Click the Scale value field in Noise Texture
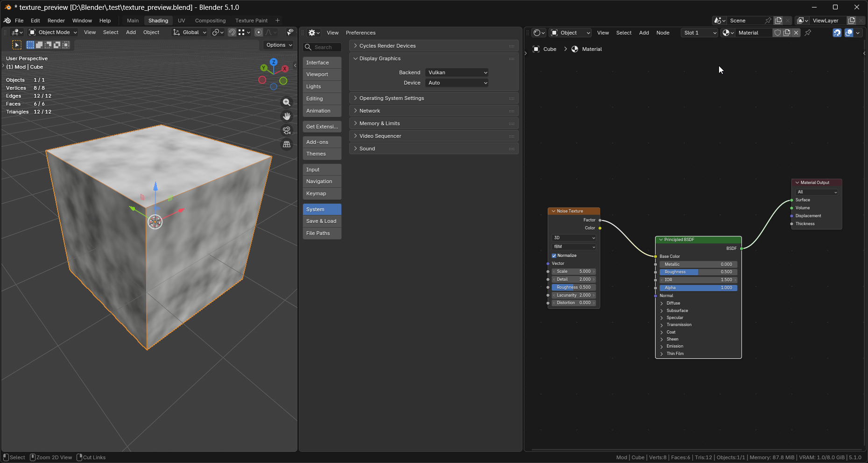Image resolution: width=868 pixels, height=463 pixels. (574, 271)
